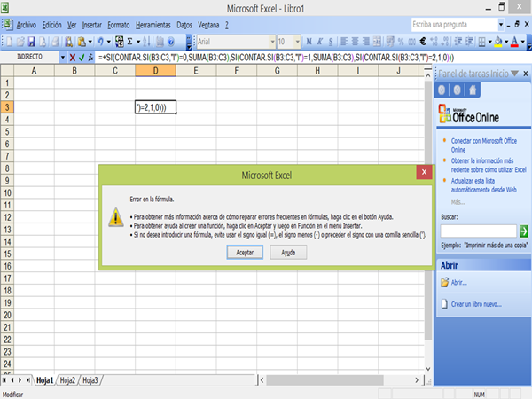
Task: Open the Insert Function fx dialog
Action: tap(90, 58)
